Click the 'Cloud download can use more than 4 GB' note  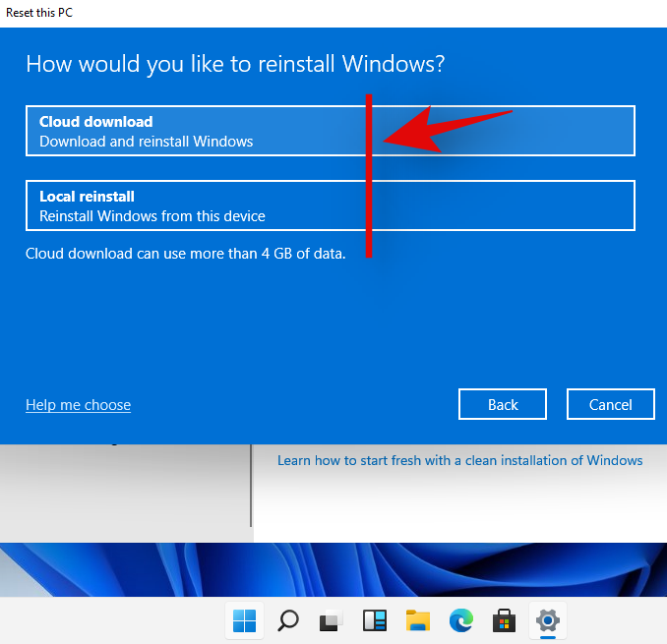186,254
